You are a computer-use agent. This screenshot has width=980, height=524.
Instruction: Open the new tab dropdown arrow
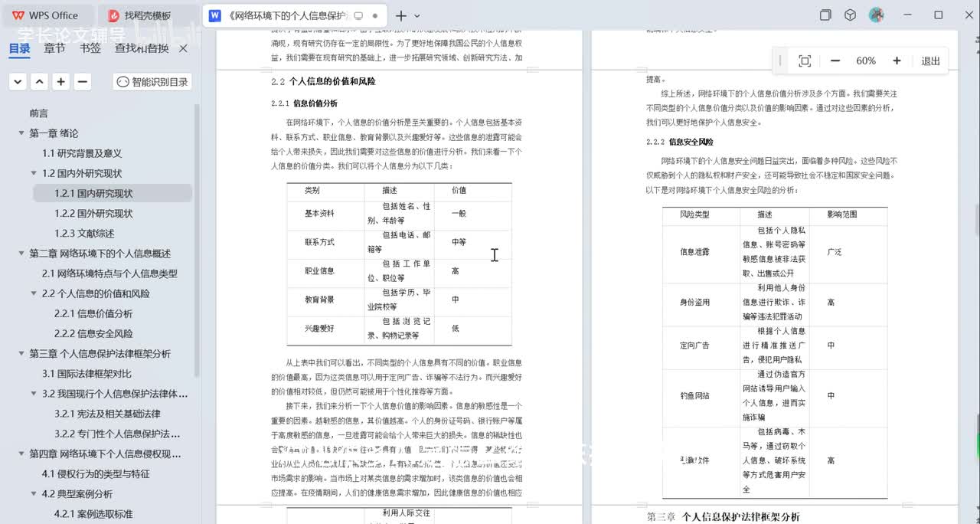[x=417, y=15]
